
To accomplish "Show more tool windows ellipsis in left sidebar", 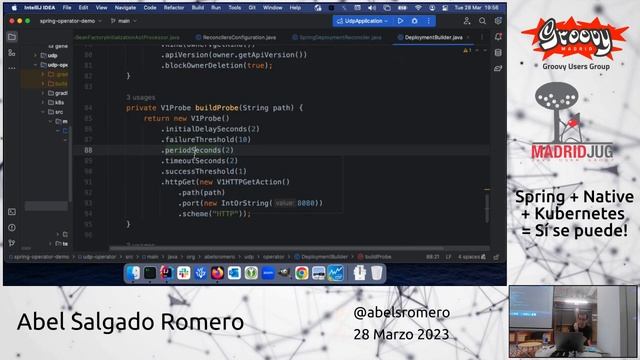I will pos(12,68).
